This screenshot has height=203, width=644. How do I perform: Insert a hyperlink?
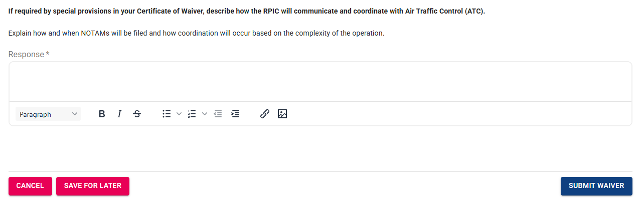[265, 114]
